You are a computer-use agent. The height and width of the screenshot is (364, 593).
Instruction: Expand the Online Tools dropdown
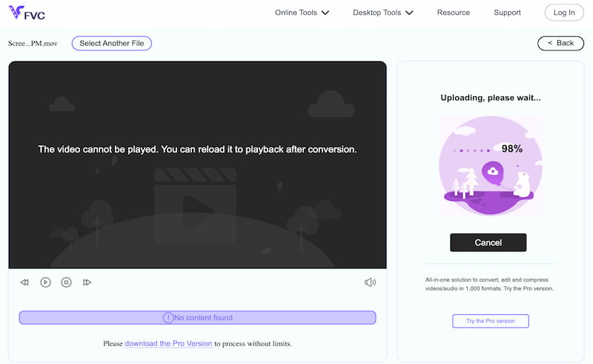pyautogui.click(x=302, y=13)
